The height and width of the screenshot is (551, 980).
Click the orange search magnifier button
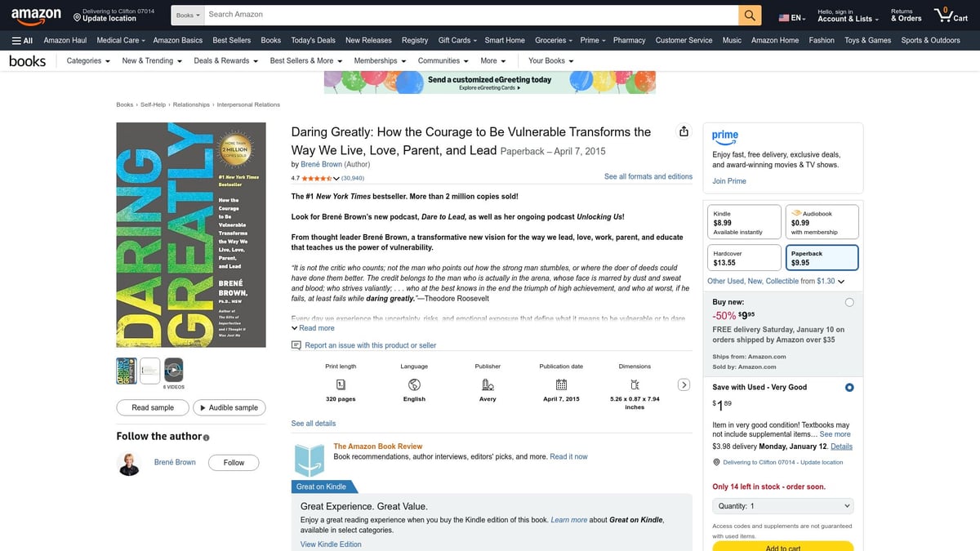[x=750, y=15]
